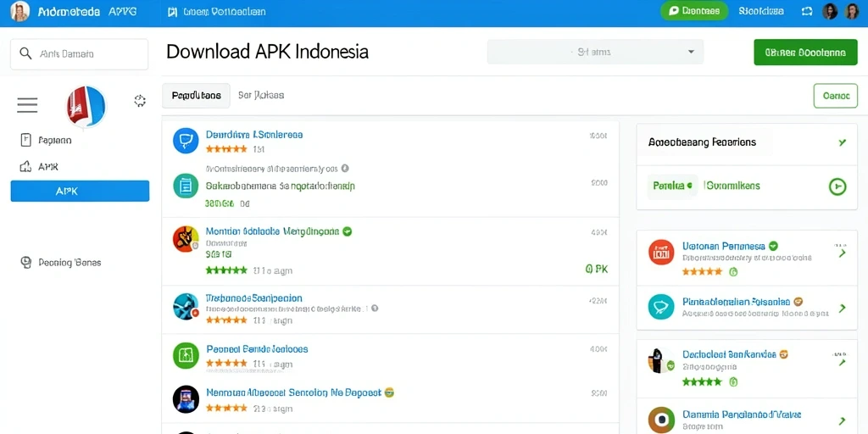This screenshot has width=868, height=434.
Task: Open the bottom ring-icon card with its right chevron
Action: [x=843, y=421]
